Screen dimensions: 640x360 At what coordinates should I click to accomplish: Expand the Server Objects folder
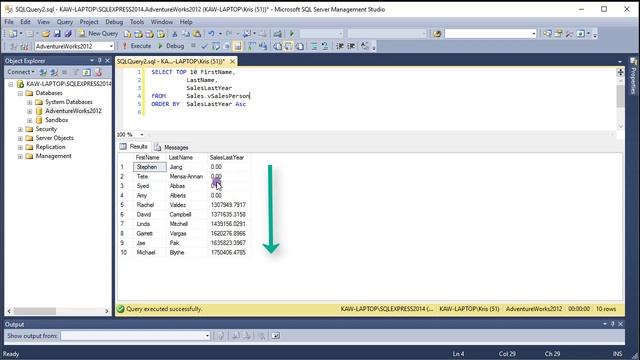pos(20,138)
